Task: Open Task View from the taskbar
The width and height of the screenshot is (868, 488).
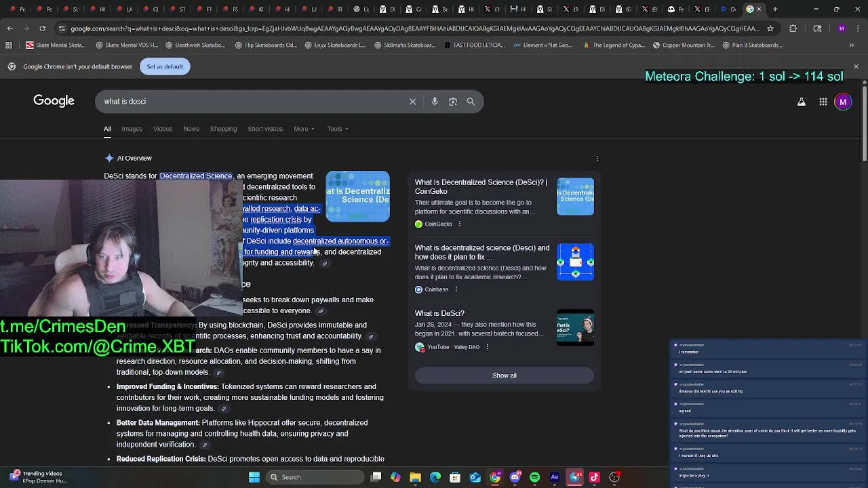Action: (376, 477)
